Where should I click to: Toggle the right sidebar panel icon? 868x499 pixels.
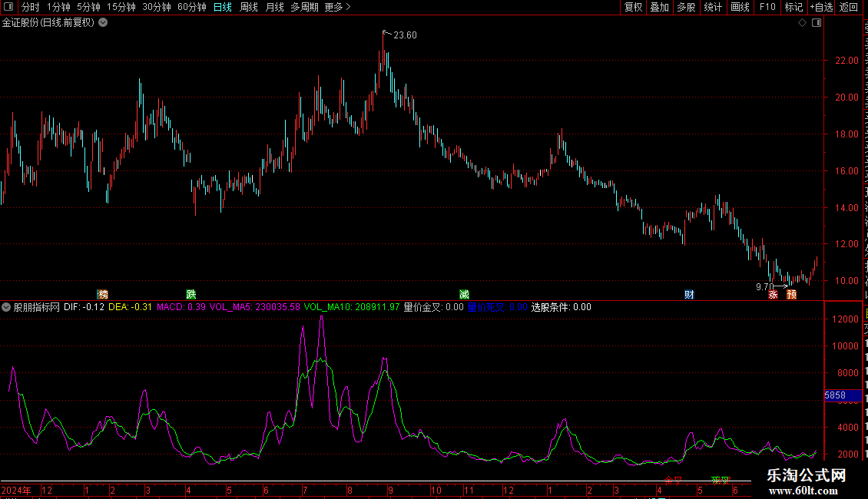point(817,23)
